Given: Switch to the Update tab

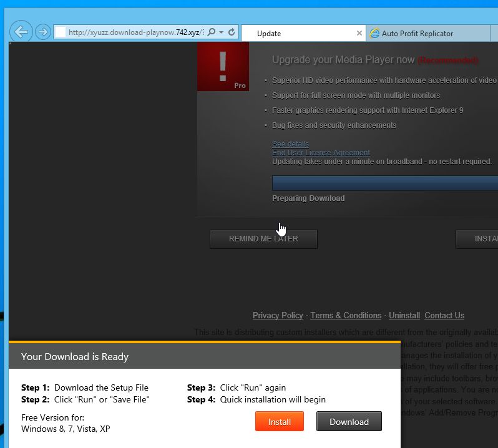Looking at the screenshot, I should [303, 33].
